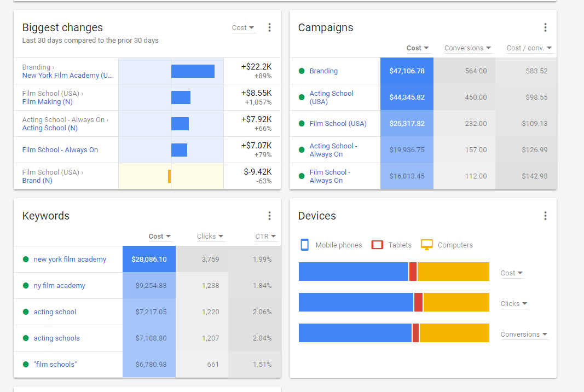
Task: Open "film schools" keyword link
Action: click(55, 365)
